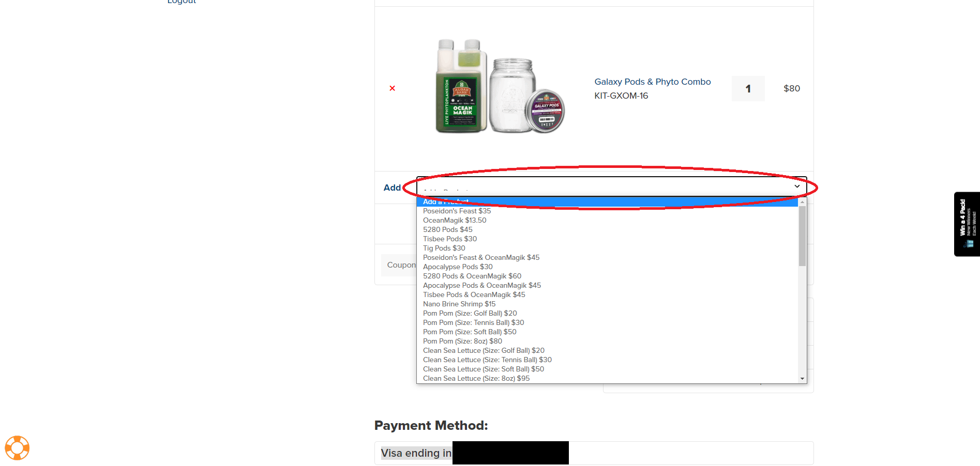The height and width of the screenshot is (466, 980).
Task: Click dropdown list scroll up arrow
Action: 803,201
